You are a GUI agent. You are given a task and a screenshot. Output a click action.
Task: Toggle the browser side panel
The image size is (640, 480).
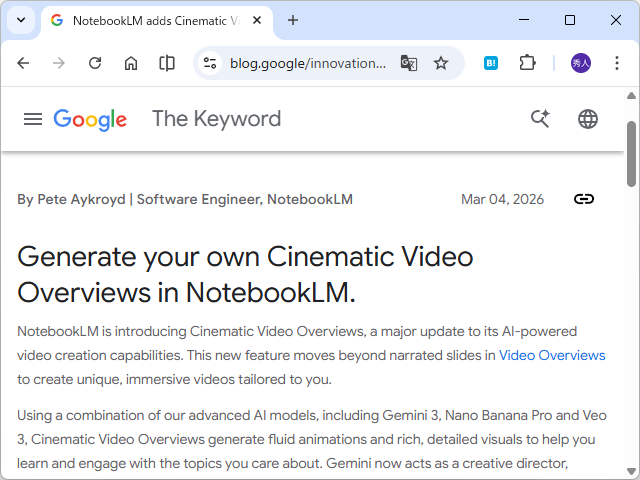point(167,63)
